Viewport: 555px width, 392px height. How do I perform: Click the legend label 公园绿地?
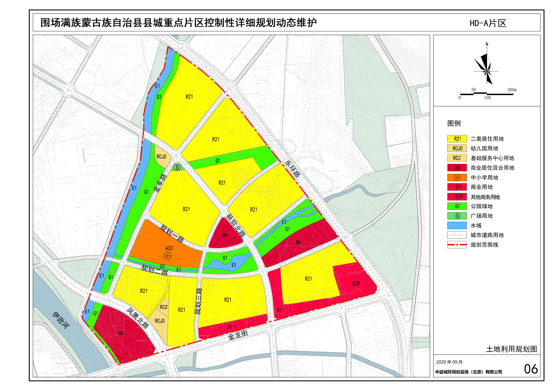pyautogui.click(x=481, y=206)
